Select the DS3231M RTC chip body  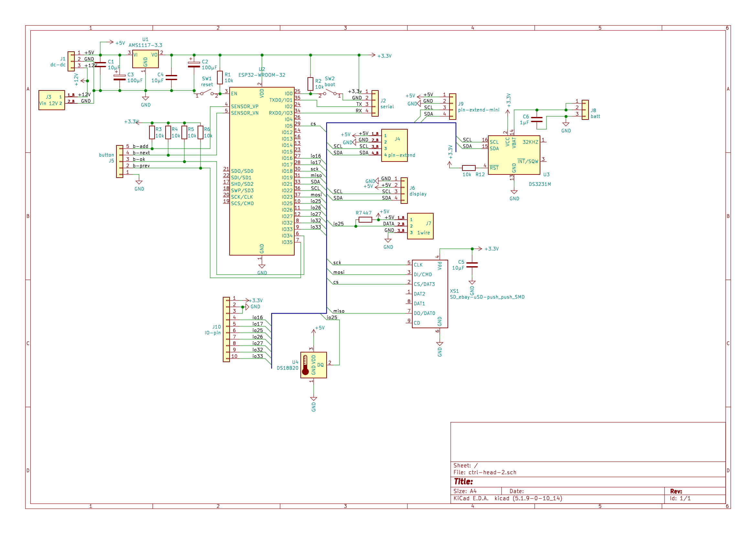514,155
